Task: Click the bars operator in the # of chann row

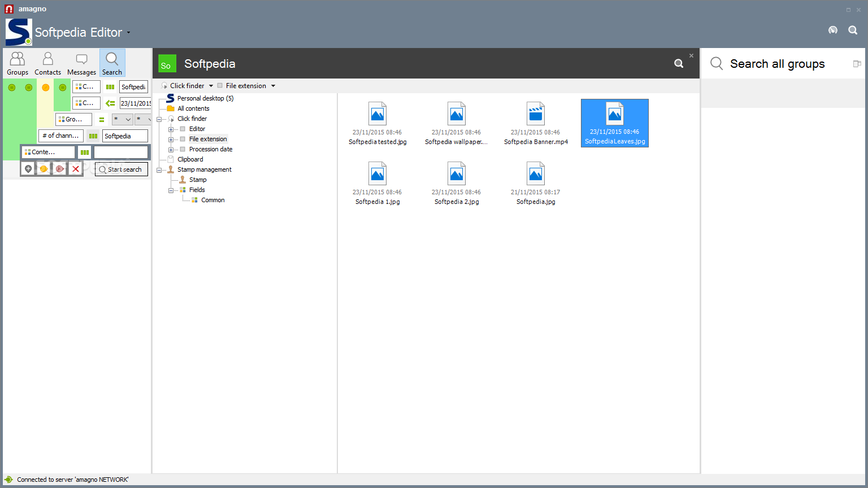Action: pyautogui.click(x=93, y=136)
